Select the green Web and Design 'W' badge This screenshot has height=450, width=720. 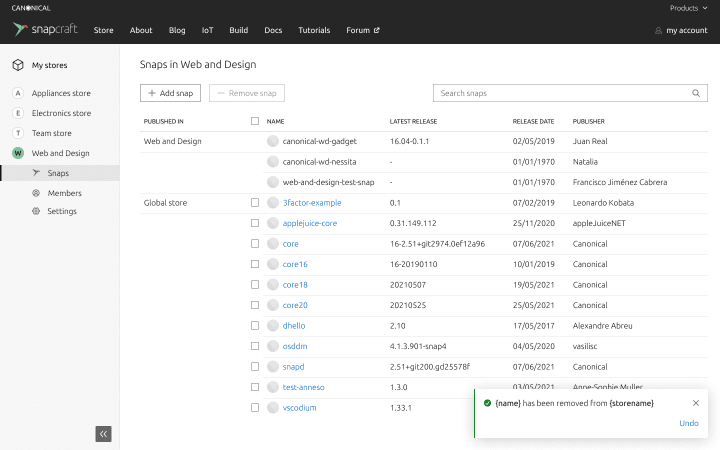17,153
